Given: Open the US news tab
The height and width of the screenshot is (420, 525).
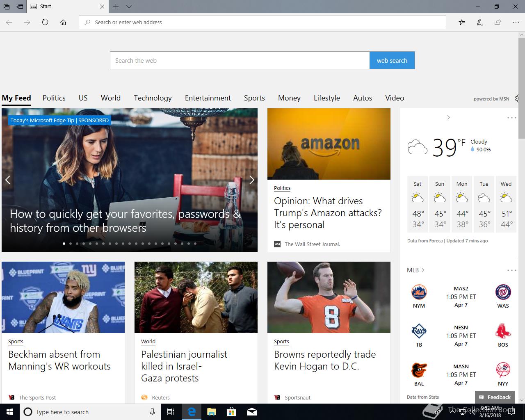Looking at the screenshot, I should coord(83,98).
